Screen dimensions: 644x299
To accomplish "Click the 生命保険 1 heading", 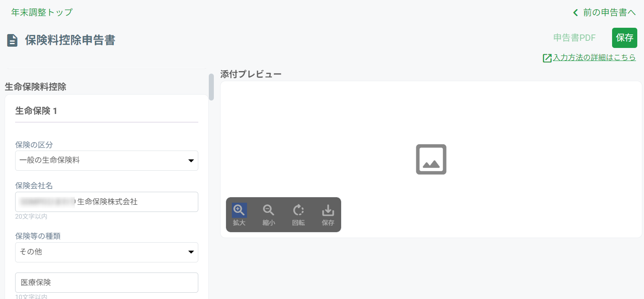I will tap(36, 111).
